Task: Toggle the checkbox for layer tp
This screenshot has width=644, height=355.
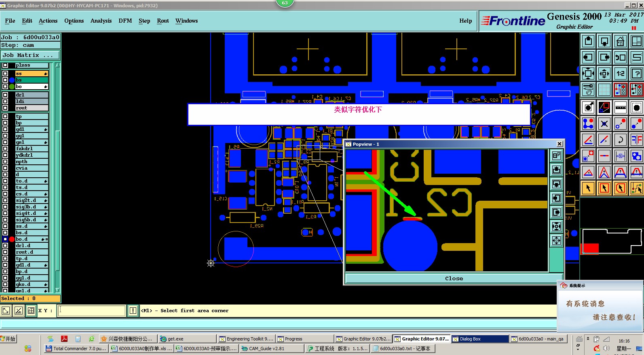Action: pos(5,116)
